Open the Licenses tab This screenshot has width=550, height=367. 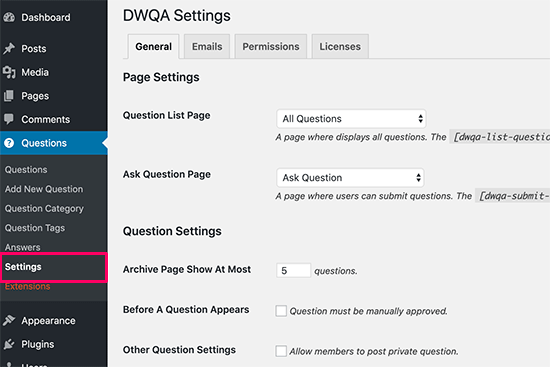click(340, 46)
